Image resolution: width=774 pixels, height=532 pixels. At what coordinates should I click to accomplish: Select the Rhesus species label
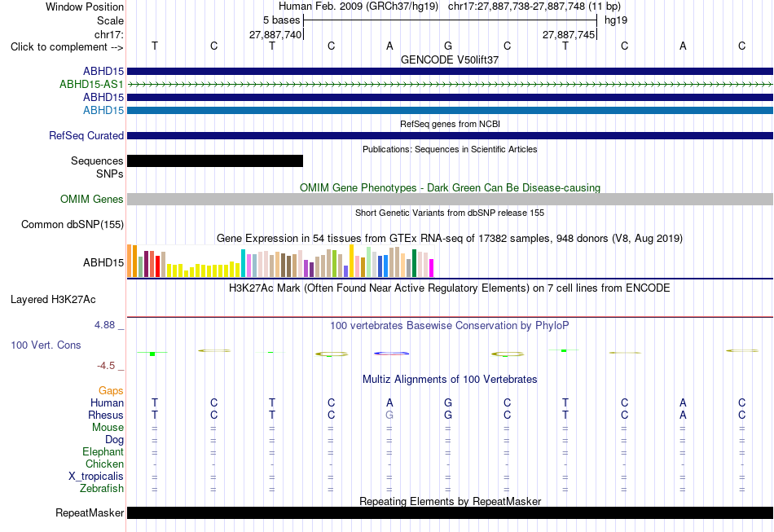(106, 415)
